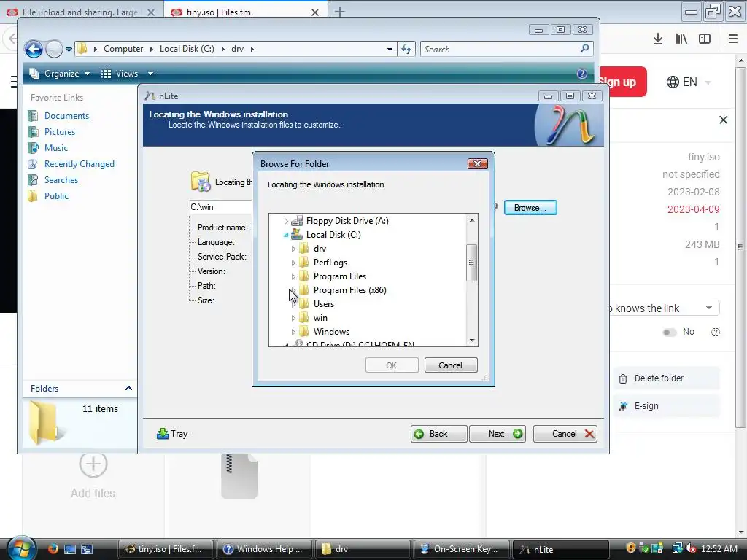Expand the win folder node
Screen dimensions: 747x560
tap(293, 318)
